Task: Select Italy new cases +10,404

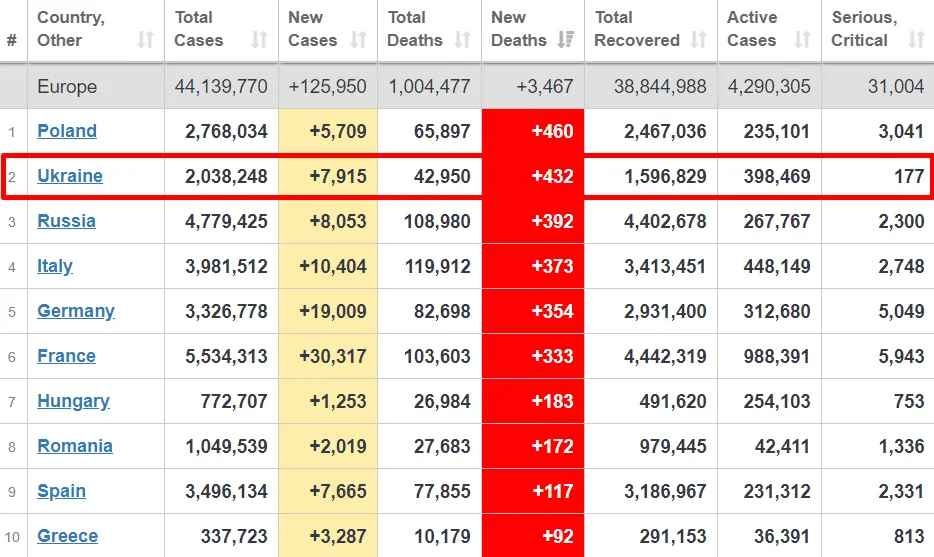Action: [x=333, y=266]
